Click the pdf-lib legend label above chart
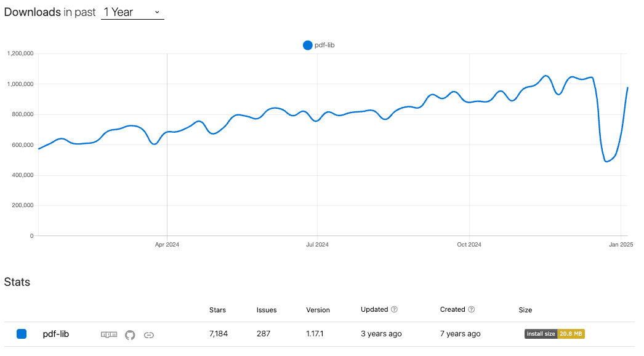Viewport: 644px width, 356px height. [324, 45]
